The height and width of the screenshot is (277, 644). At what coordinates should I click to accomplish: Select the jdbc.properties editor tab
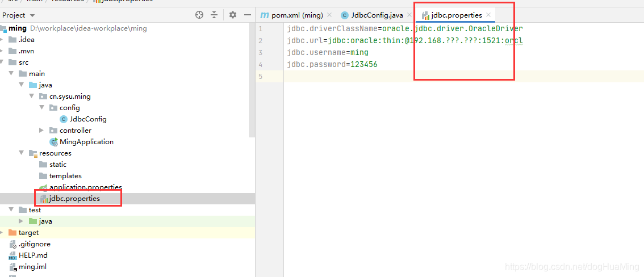(456, 15)
